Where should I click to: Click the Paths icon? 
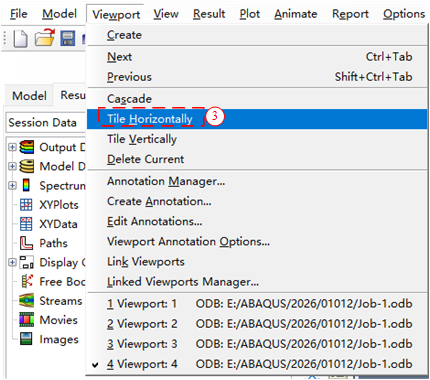26,243
